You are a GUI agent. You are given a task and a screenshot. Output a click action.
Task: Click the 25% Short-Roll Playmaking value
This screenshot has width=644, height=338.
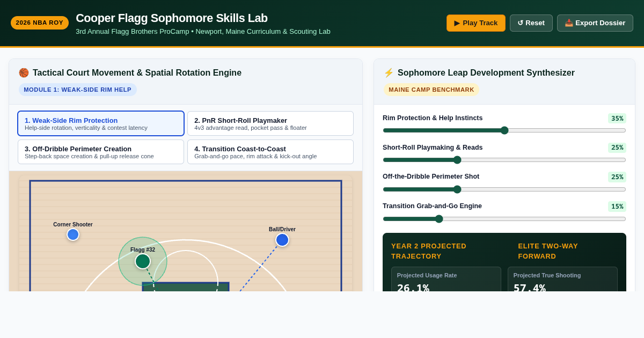[x=617, y=148]
